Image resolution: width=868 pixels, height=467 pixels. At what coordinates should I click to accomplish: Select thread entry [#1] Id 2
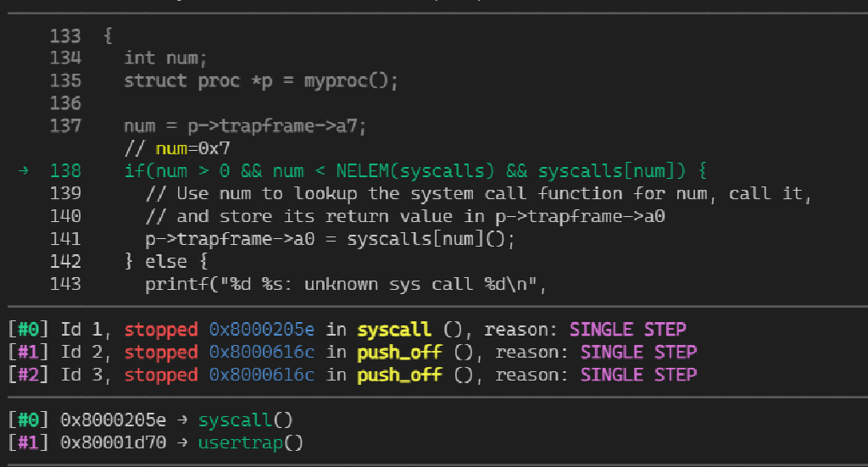point(353,353)
